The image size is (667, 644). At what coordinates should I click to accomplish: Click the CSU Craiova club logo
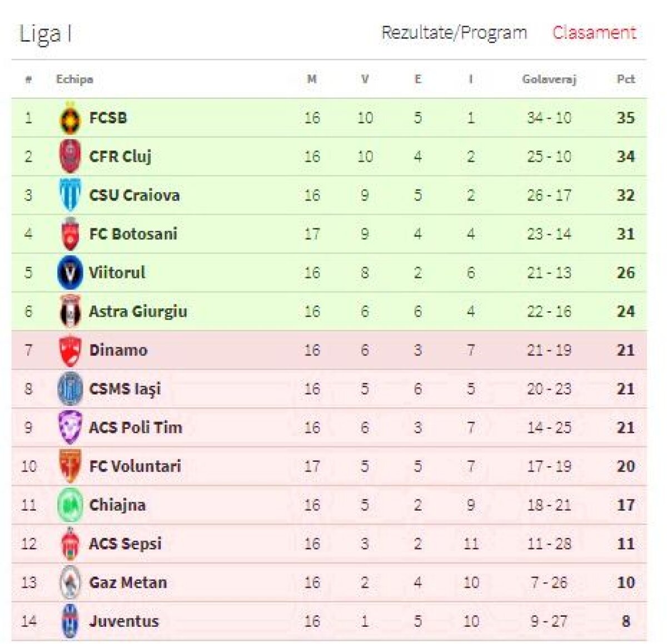(x=71, y=196)
